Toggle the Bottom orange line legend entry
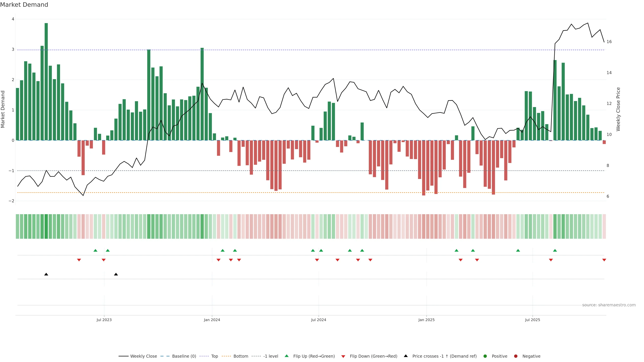644x362 pixels. 240,356
